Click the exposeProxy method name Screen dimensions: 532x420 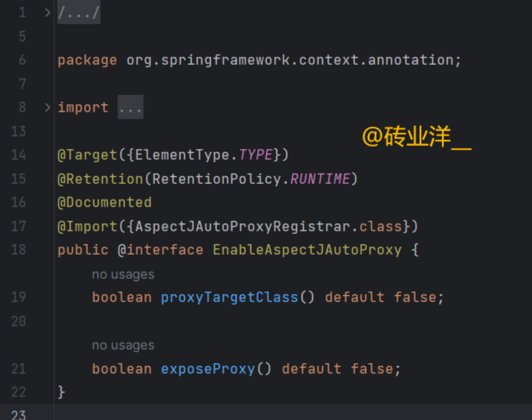pyautogui.click(x=208, y=369)
